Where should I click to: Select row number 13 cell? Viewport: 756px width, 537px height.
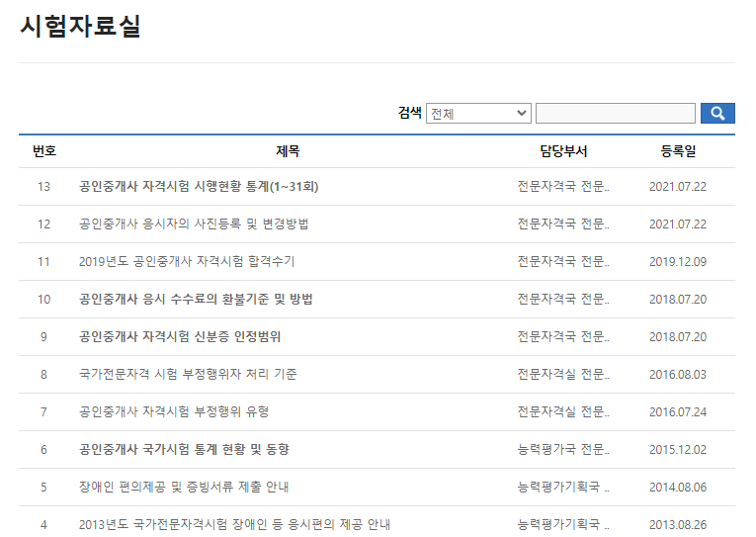[43, 187]
